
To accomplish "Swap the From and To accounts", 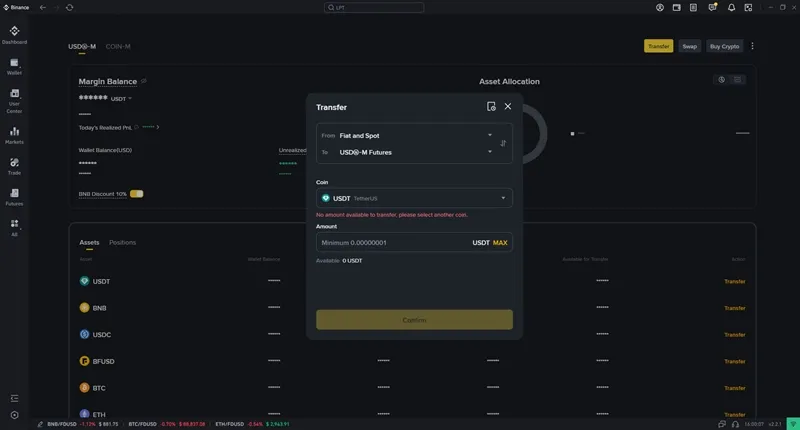I will pyautogui.click(x=503, y=144).
